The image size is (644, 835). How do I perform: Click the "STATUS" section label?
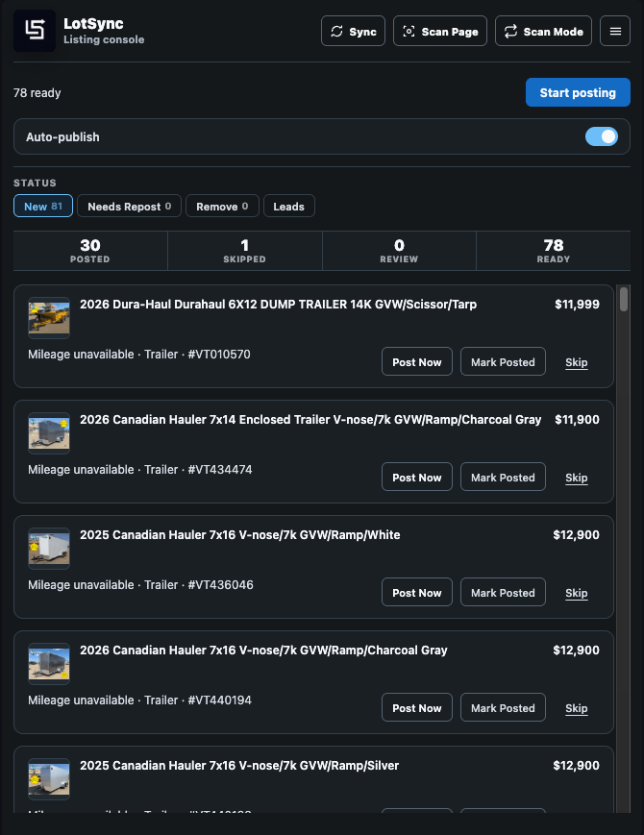(35, 183)
